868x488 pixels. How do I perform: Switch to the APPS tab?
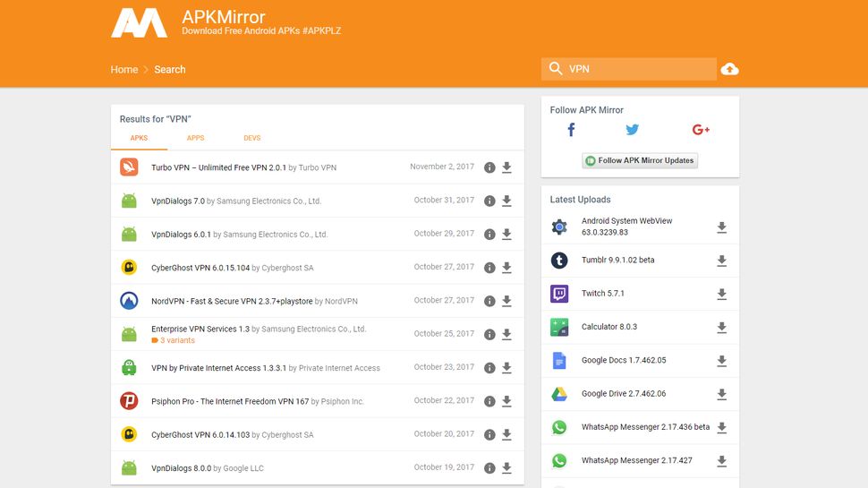(195, 138)
